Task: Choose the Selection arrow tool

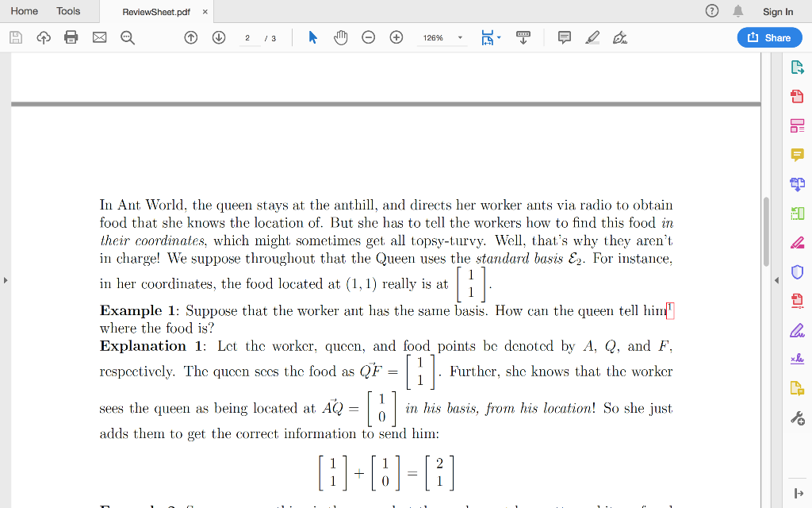Action: tap(312, 37)
